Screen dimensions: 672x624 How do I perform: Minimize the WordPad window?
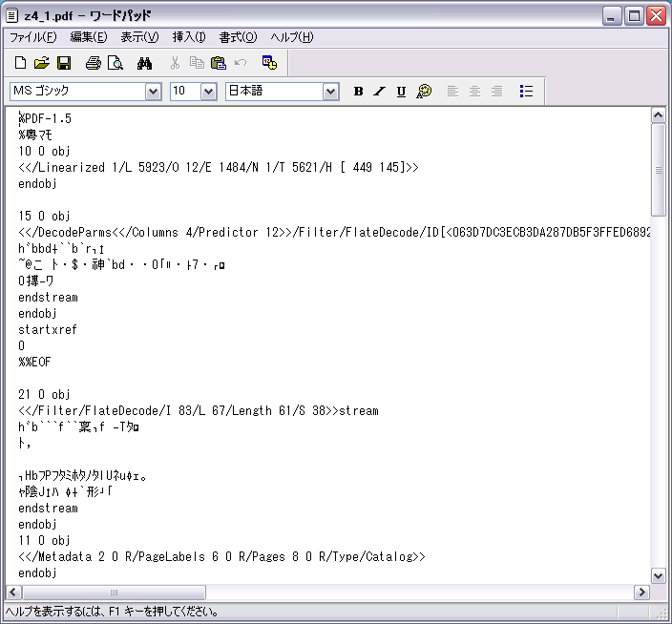coord(612,16)
